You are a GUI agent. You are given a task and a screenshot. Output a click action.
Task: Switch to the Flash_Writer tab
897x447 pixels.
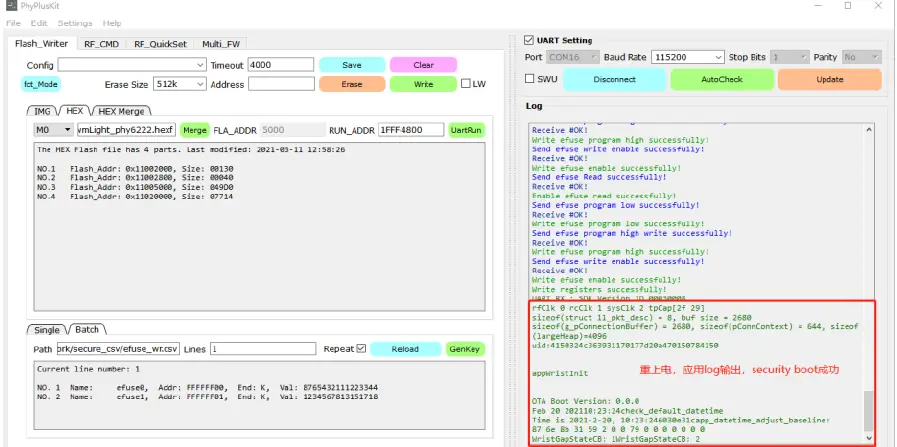tap(41, 43)
